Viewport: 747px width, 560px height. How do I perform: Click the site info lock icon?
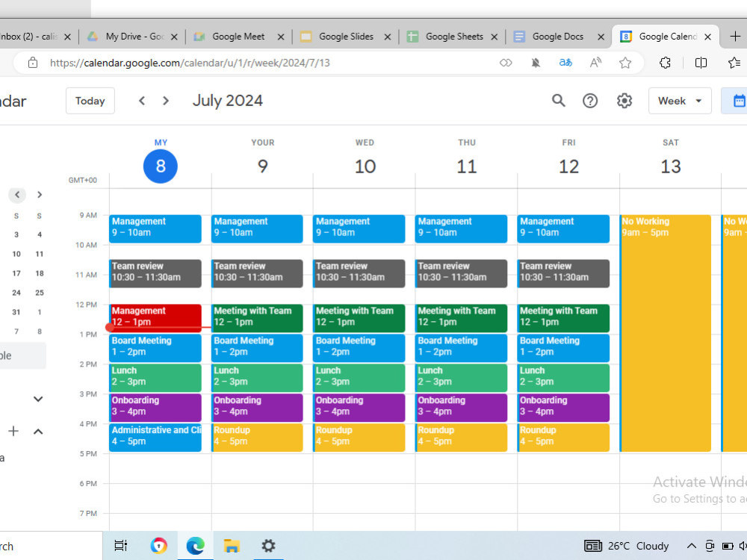point(32,63)
